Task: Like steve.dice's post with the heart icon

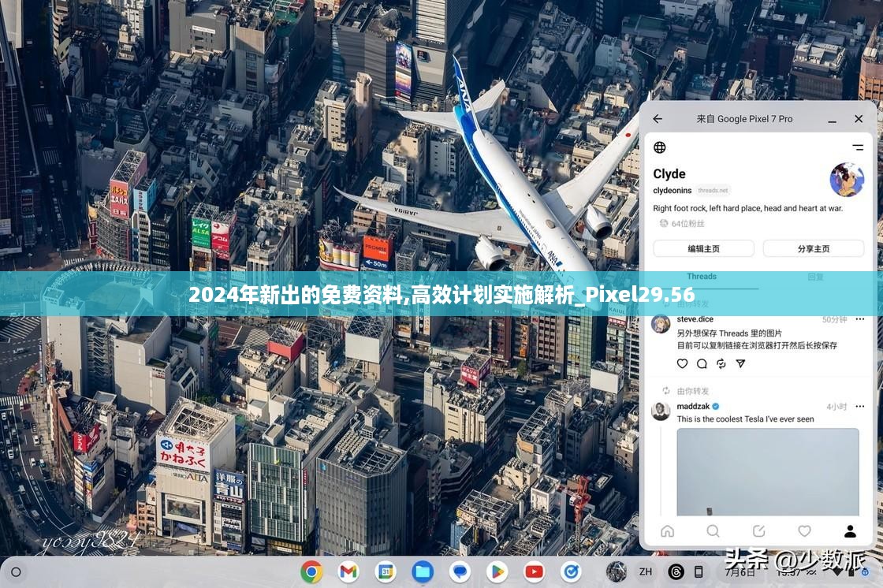Action: [x=683, y=363]
